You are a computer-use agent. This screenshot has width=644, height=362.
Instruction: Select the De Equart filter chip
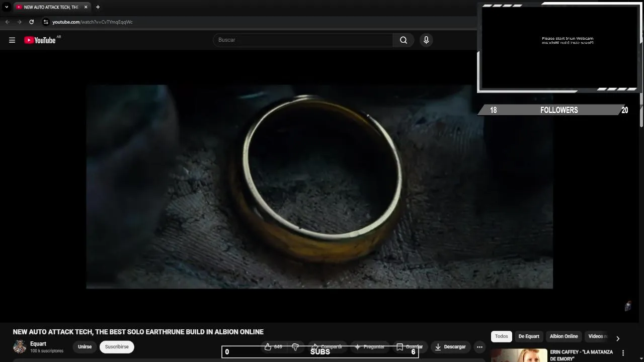click(529, 336)
